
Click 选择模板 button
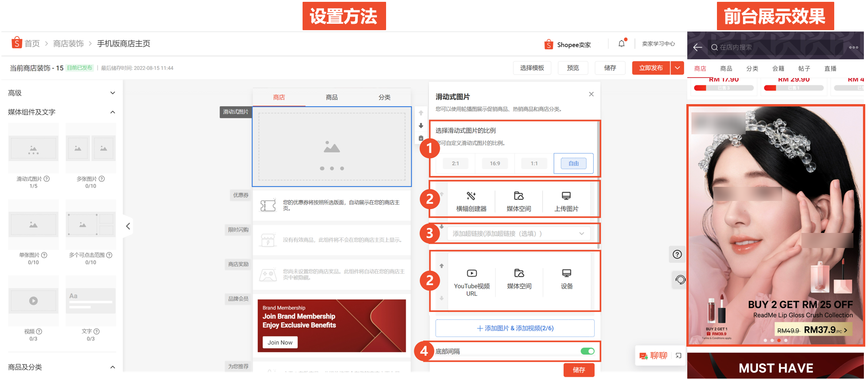pos(532,68)
